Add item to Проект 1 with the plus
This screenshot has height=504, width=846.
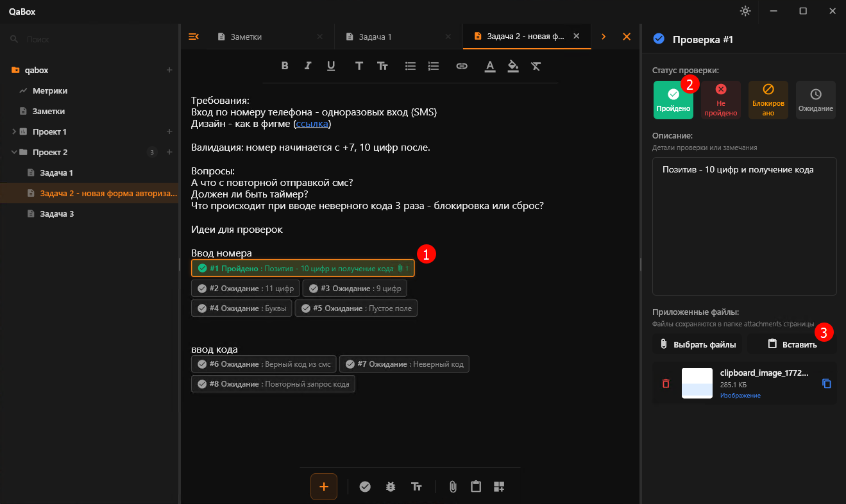coord(169,131)
